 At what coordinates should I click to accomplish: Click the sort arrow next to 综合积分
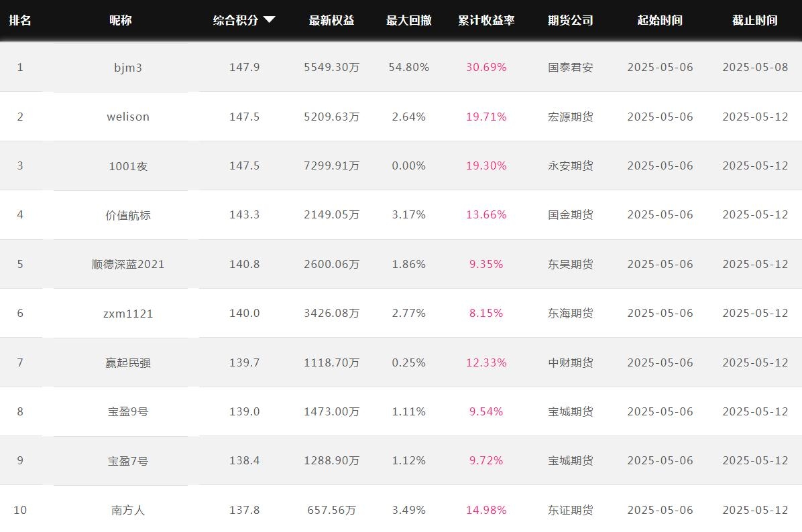click(x=269, y=20)
